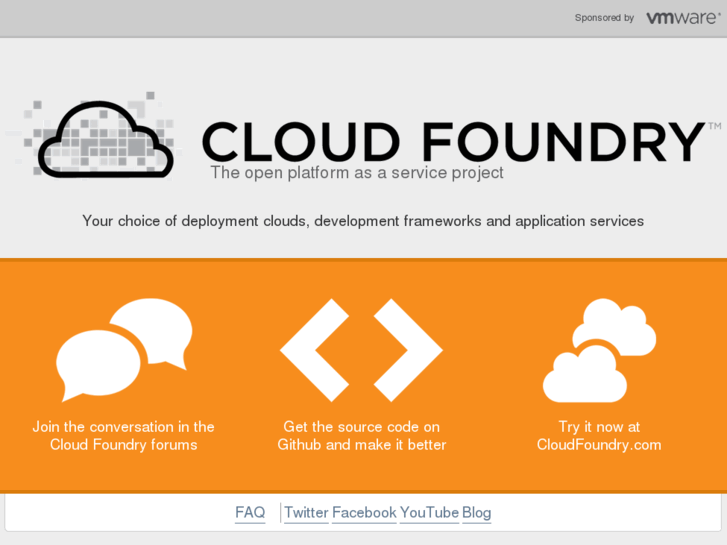This screenshot has height=545, width=727.
Task: Open the Blog link
Action: [477, 513]
